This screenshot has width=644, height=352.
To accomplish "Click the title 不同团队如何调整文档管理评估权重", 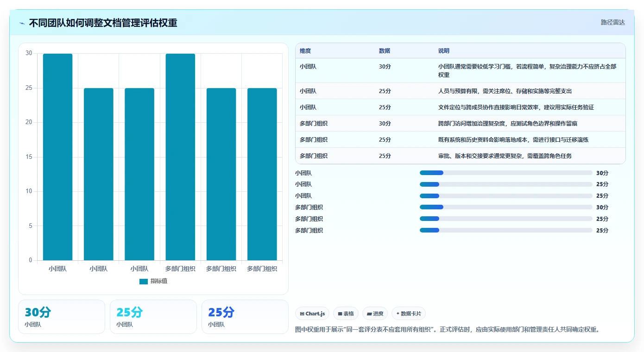I will (x=103, y=23).
